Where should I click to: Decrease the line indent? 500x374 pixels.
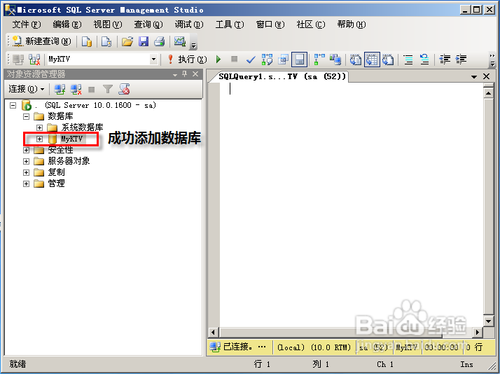pos(445,60)
